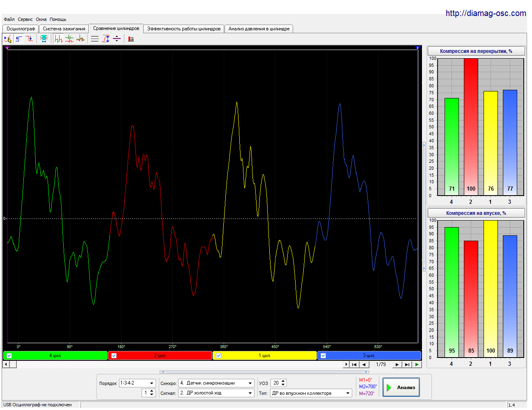
Task: Click the settings panel collapse splitter
Action: [x=264, y=372]
